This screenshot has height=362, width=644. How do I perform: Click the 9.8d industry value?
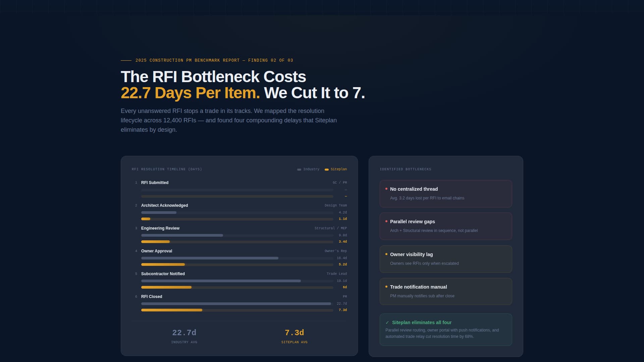(x=343, y=235)
